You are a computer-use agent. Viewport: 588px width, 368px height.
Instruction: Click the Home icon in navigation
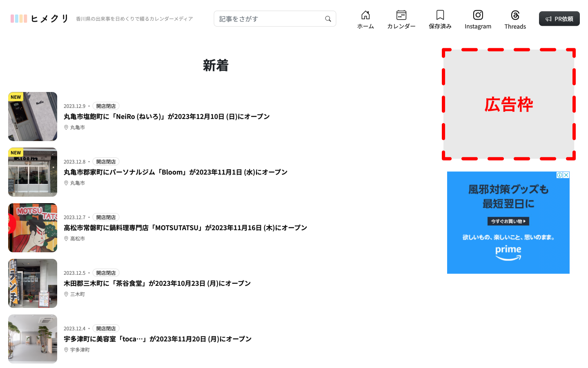[x=365, y=15]
